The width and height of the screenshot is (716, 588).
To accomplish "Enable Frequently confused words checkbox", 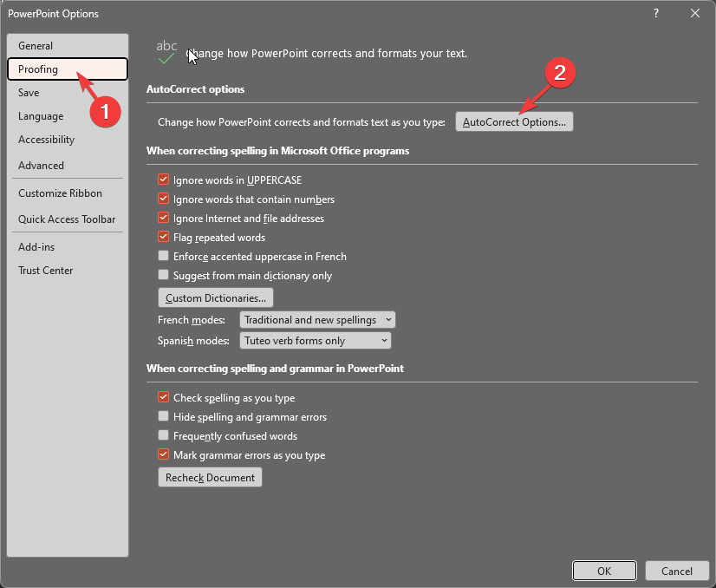I will tap(163, 435).
